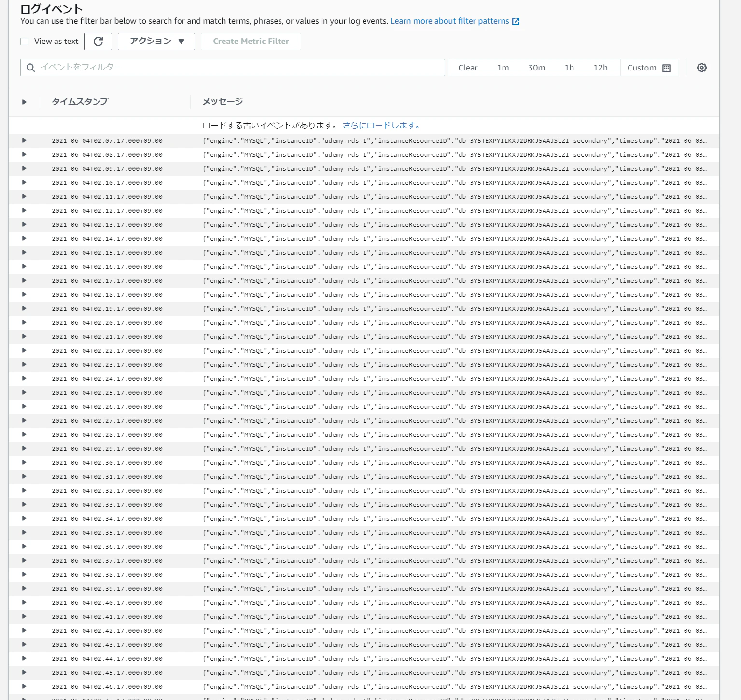Click the メッセージ column header
Viewport: 741px width, 700px height.
[x=222, y=102]
